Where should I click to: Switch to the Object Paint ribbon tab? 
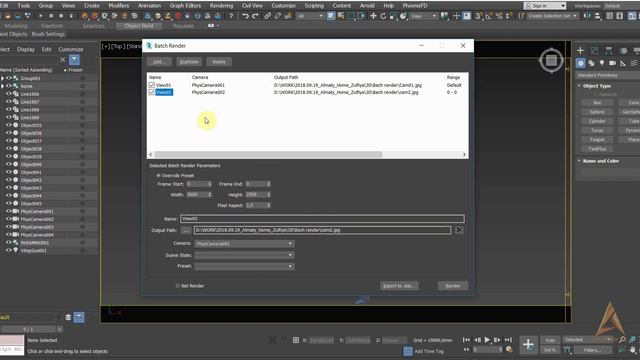(139, 26)
